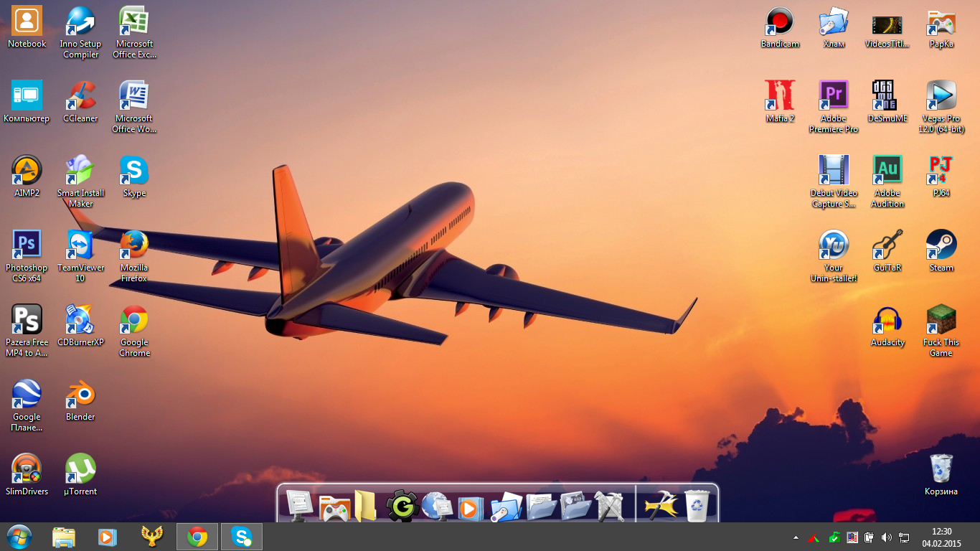Click the wrench tools icon in dock
This screenshot has width=980, height=551.
pos(609,507)
